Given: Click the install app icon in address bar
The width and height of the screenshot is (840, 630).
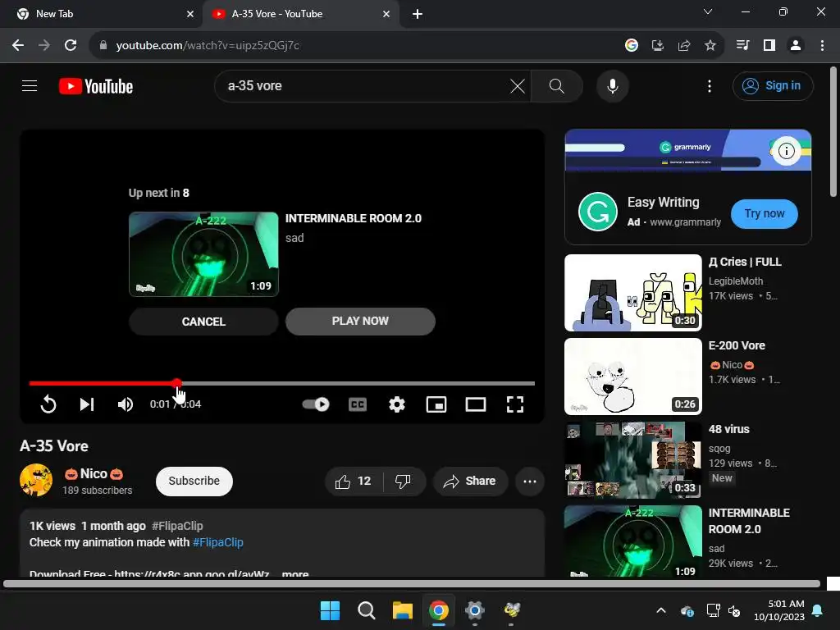Looking at the screenshot, I should point(657,45).
